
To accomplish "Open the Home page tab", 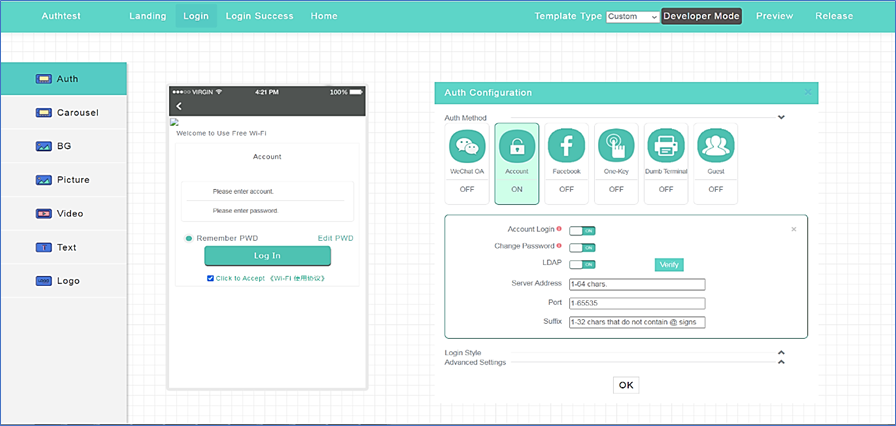I will click(x=324, y=16).
